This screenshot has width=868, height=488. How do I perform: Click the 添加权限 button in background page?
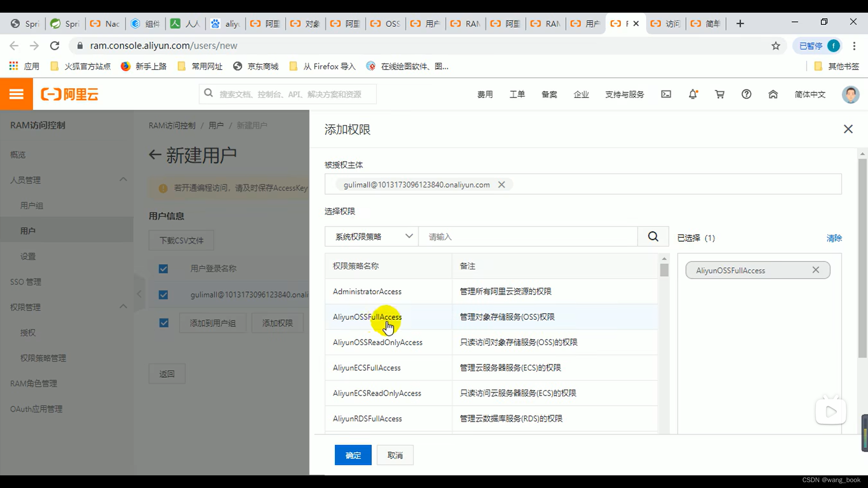(278, 323)
